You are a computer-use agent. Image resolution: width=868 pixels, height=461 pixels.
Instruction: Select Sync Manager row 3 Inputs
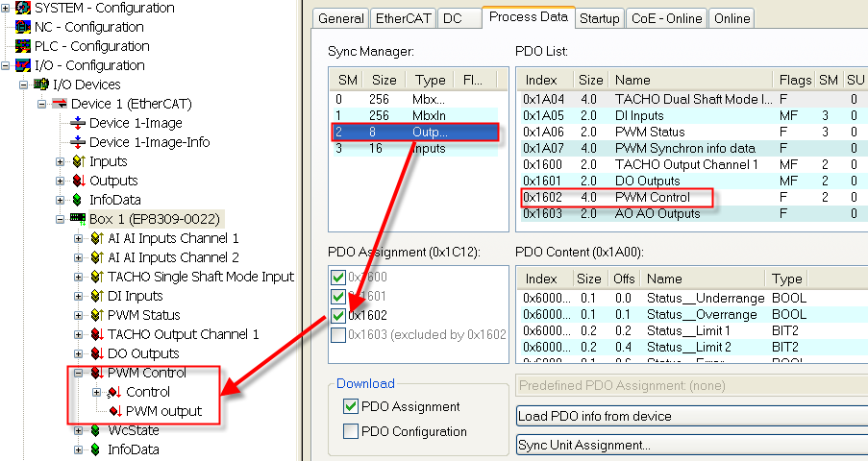415,149
